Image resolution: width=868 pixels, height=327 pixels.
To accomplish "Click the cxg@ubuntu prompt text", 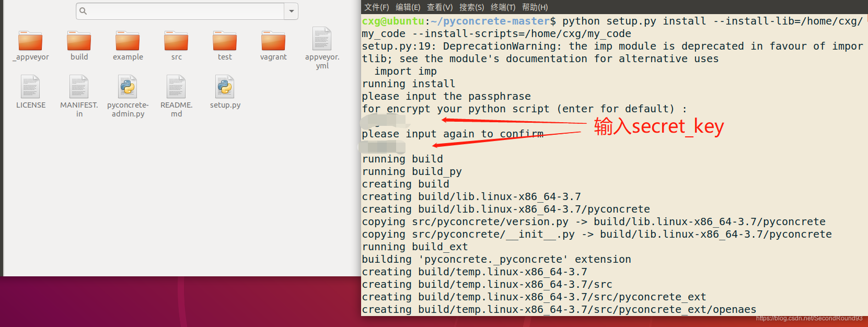I will [393, 21].
